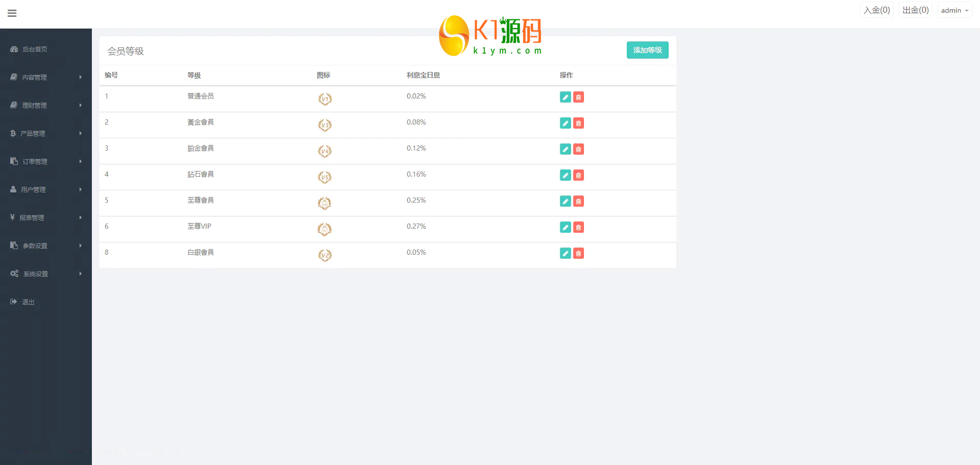
Task: Expand the 报表管理 sidebar menu arrow
Action: [x=81, y=218]
